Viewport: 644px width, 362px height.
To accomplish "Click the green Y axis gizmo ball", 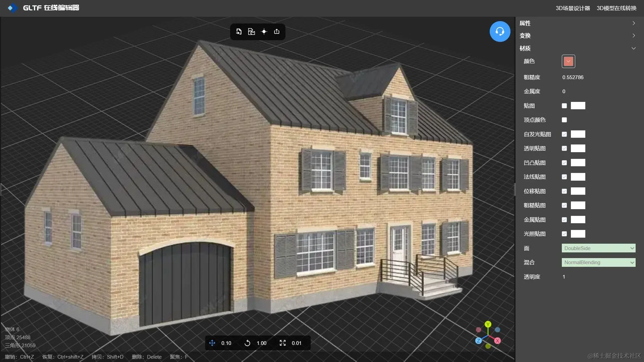I will (x=488, y=324).
